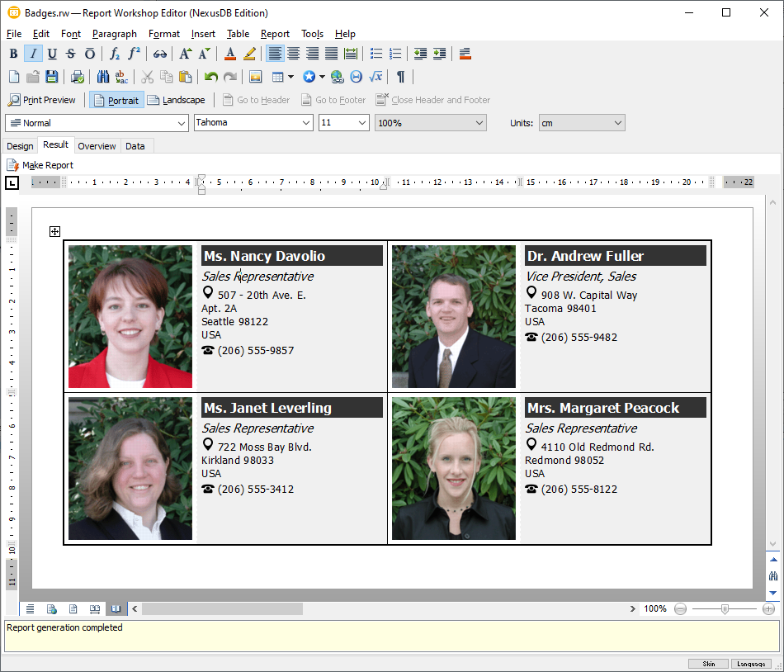The height and width of the screenshot is (672, 784).
Task: Toggle Underline formatting
Action: click(x=52, y=54)
